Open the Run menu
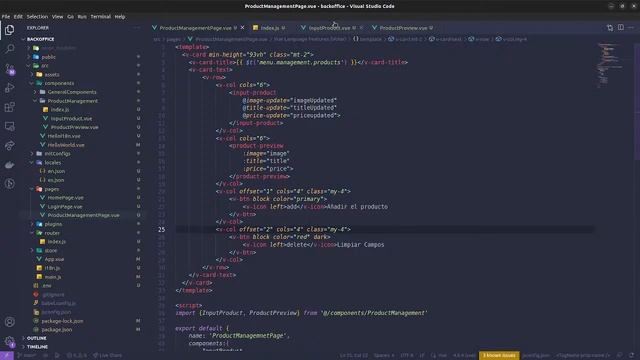This screenshot has height=360, width=640. [x=82, y=17]
